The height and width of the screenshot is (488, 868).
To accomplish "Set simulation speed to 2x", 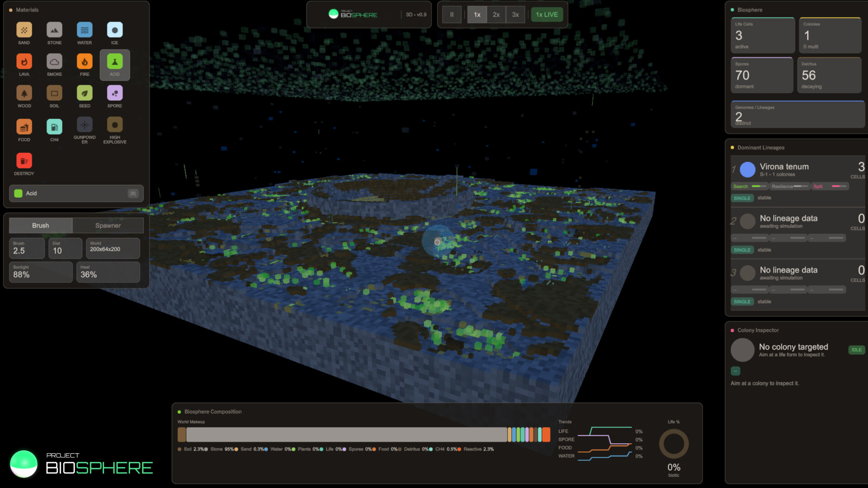I will (496, 14).
